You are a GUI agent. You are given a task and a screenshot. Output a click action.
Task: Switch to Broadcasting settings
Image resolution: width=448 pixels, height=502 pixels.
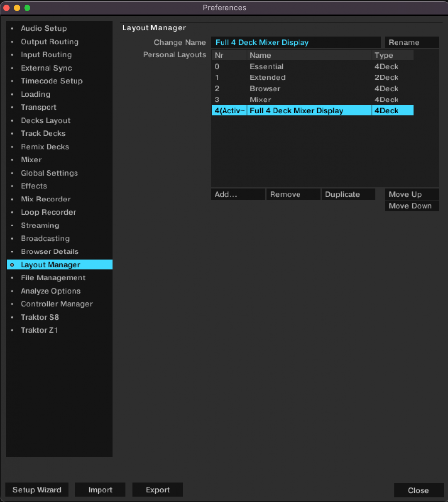pyautogui.click(x=59, y=239)
